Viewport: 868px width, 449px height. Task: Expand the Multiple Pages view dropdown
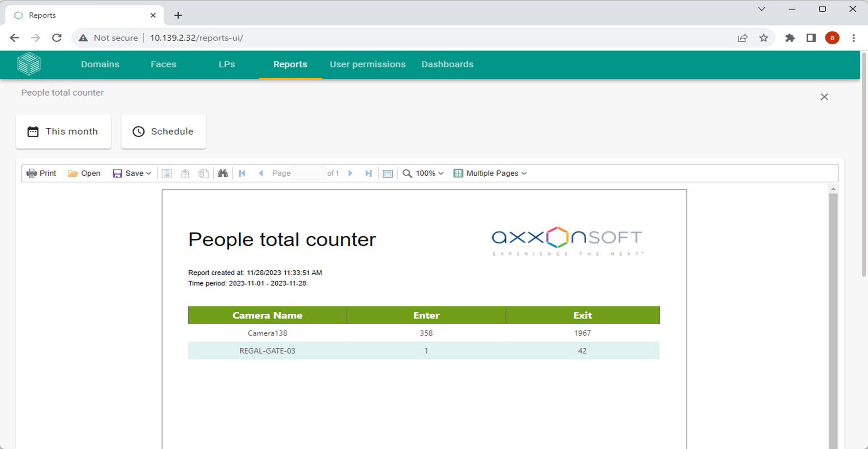pos(490,173)
